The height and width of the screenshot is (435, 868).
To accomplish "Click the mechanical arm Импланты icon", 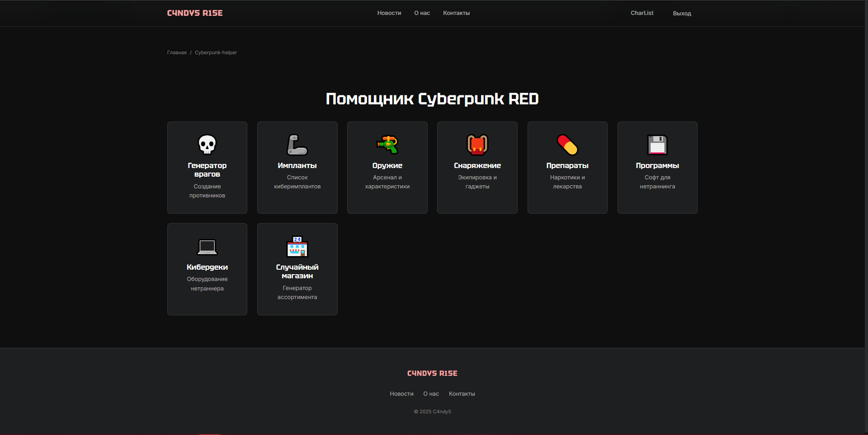I will coord(297,145).
